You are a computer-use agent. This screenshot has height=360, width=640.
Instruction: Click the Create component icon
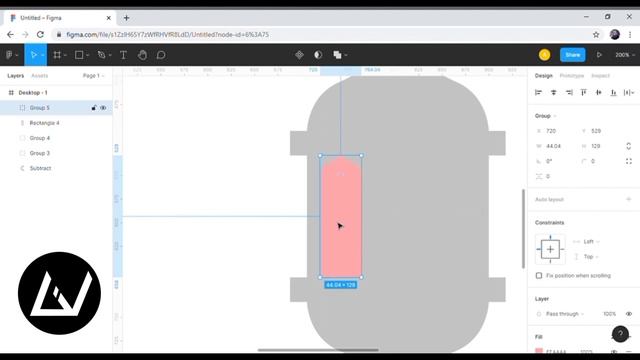tap(299, 55)
